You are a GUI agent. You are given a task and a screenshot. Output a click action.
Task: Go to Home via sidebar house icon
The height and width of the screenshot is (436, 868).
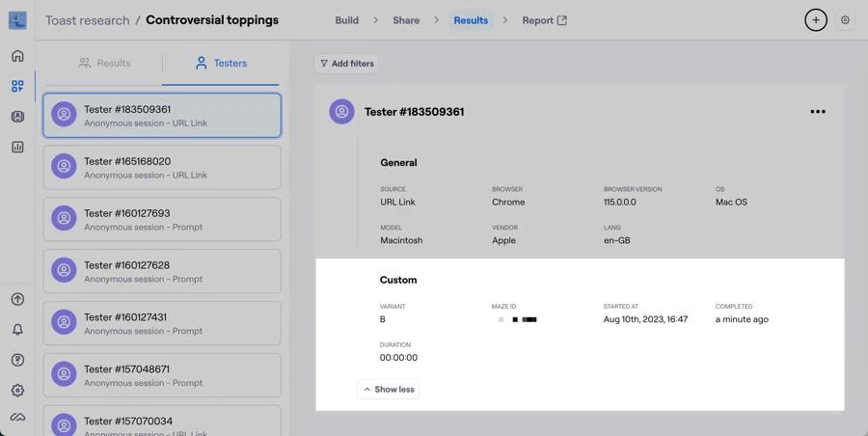pos(17,56)
